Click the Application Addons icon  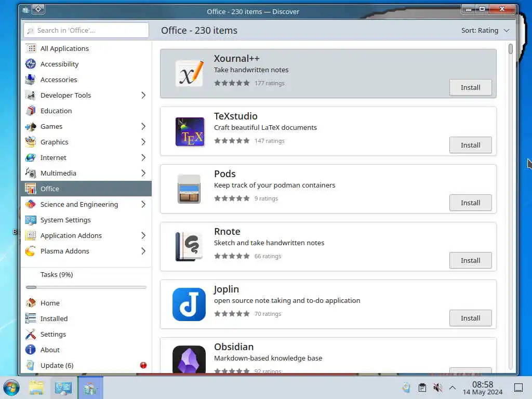(x=31, y=235)
